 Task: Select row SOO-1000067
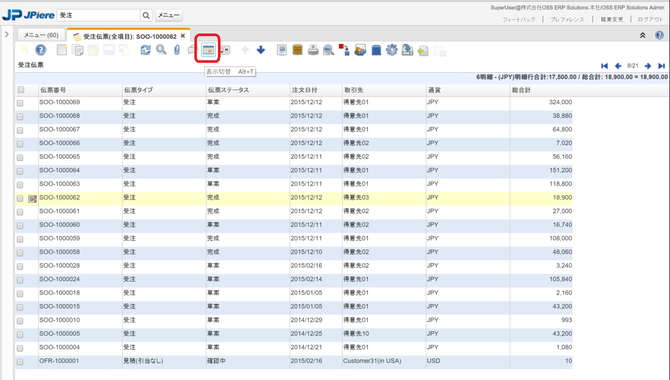click(x=294, y=130)
